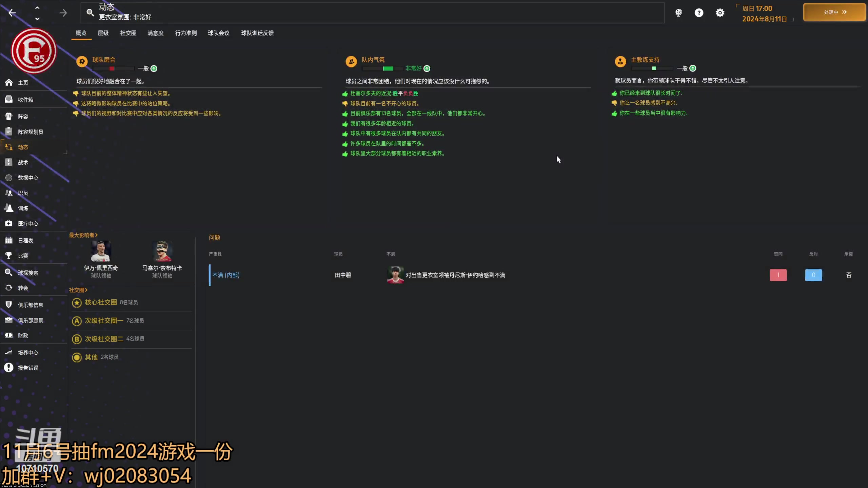Click the Fortuna Düsseldorf F95 club badge
The image size is (868, 488).
[x=34, y=51]
